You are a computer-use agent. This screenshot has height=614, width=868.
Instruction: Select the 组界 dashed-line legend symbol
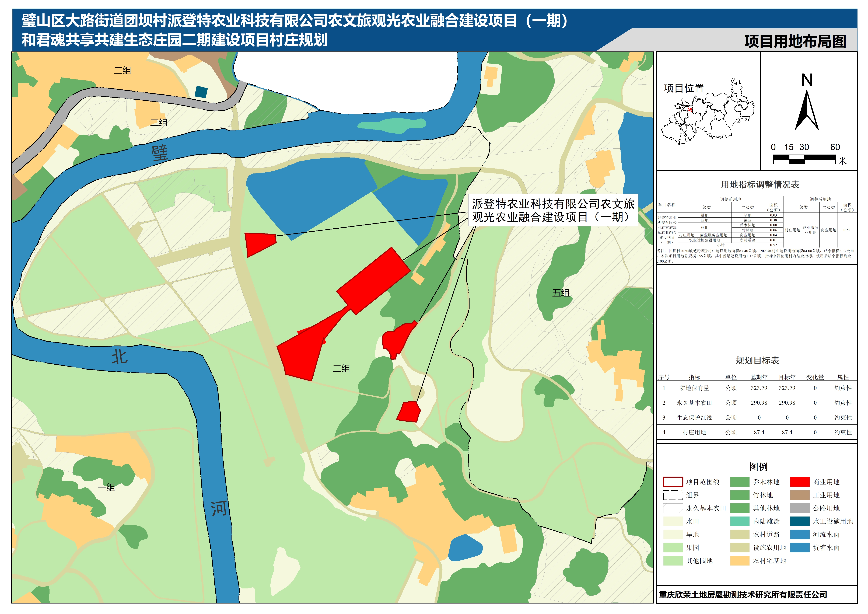point(673,495)
